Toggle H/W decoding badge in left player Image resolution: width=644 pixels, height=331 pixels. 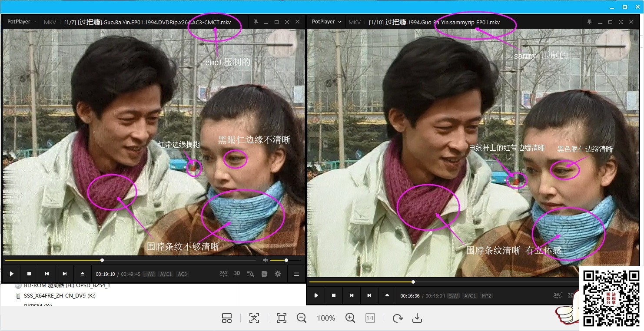pyautogui.click(x=149, y=274)
